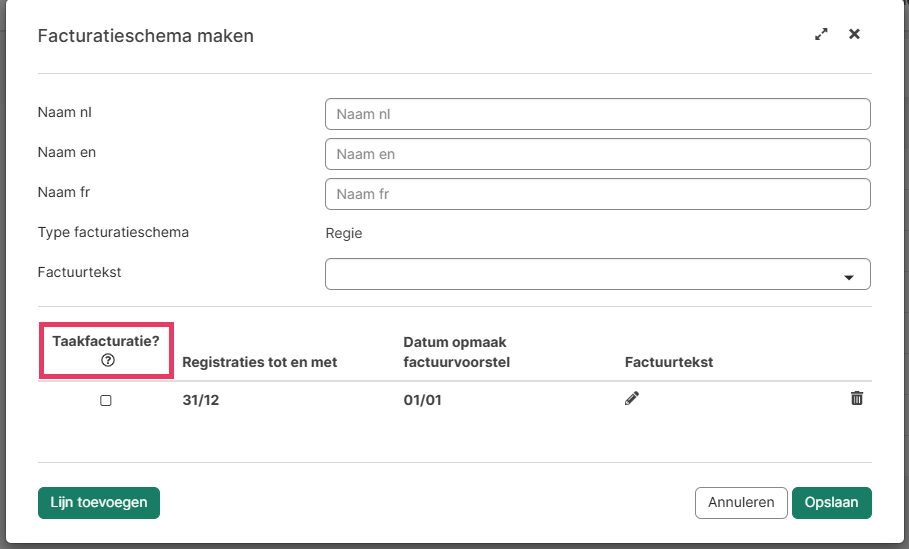
Task: Expand the dialog to full screen
Action: (821, 34)
